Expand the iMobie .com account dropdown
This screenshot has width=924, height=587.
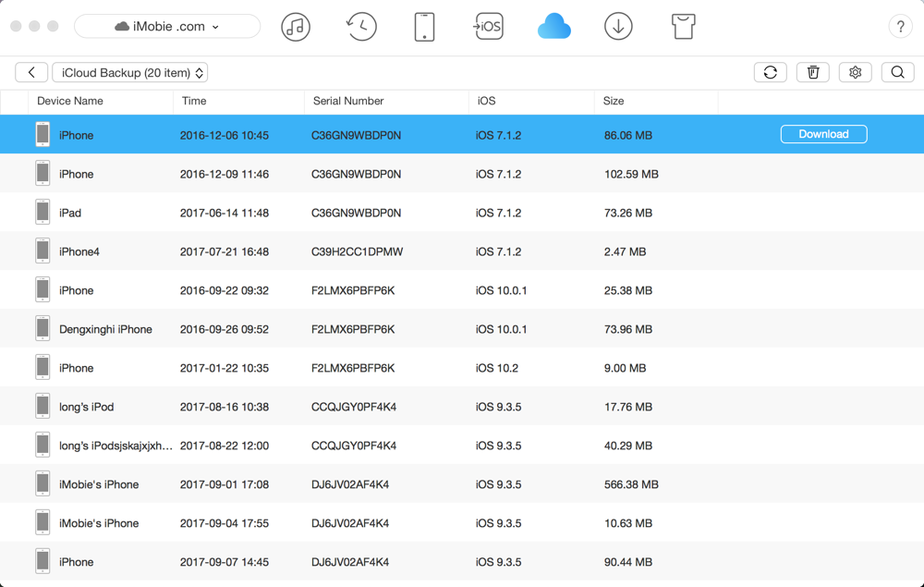pyautogui.click(x=167, y=27)
